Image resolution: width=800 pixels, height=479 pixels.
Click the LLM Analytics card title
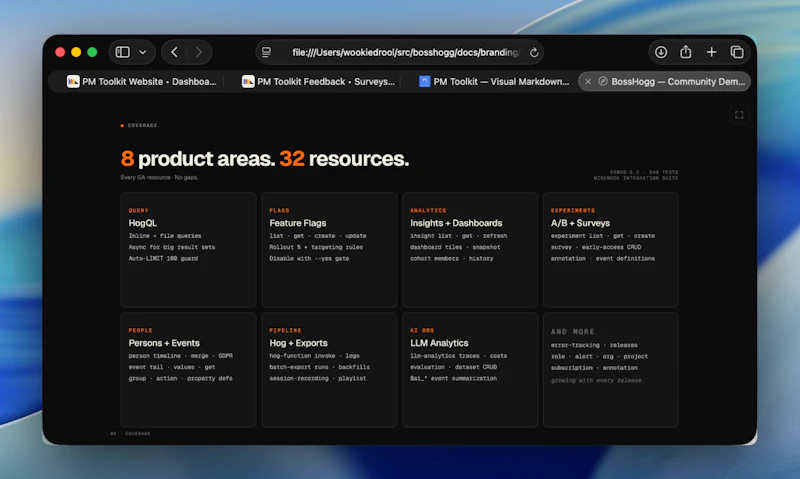coord(439,343)
